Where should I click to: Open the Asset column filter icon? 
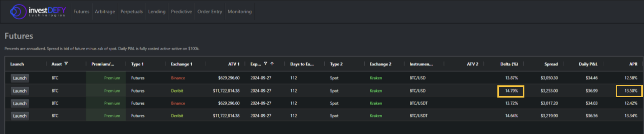pos(66,64)
